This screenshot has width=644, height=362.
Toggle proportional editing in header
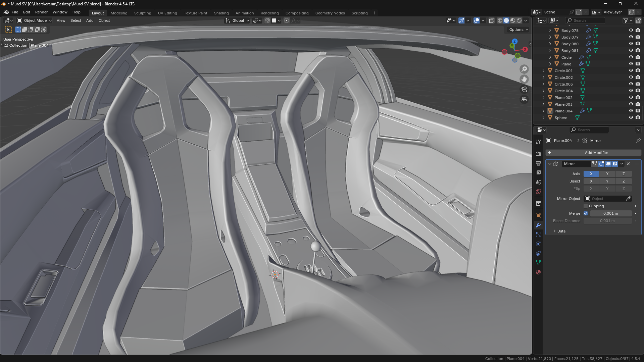point(287,20)
